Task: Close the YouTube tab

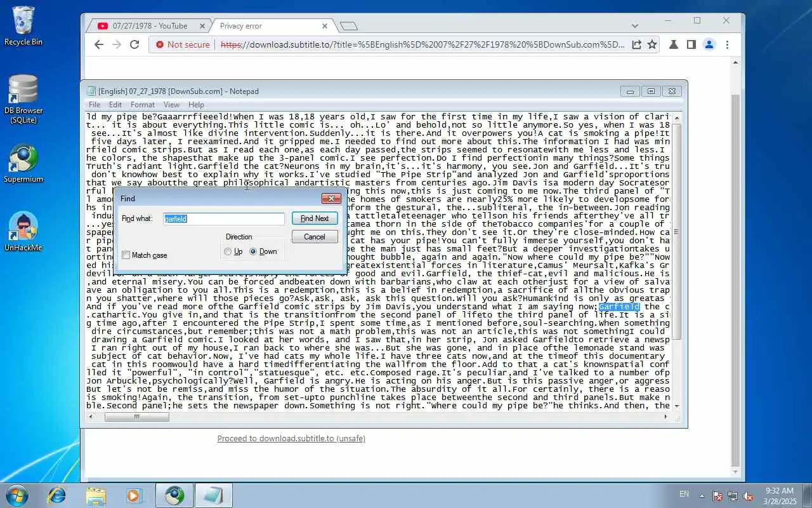Action: click(202, 26)
